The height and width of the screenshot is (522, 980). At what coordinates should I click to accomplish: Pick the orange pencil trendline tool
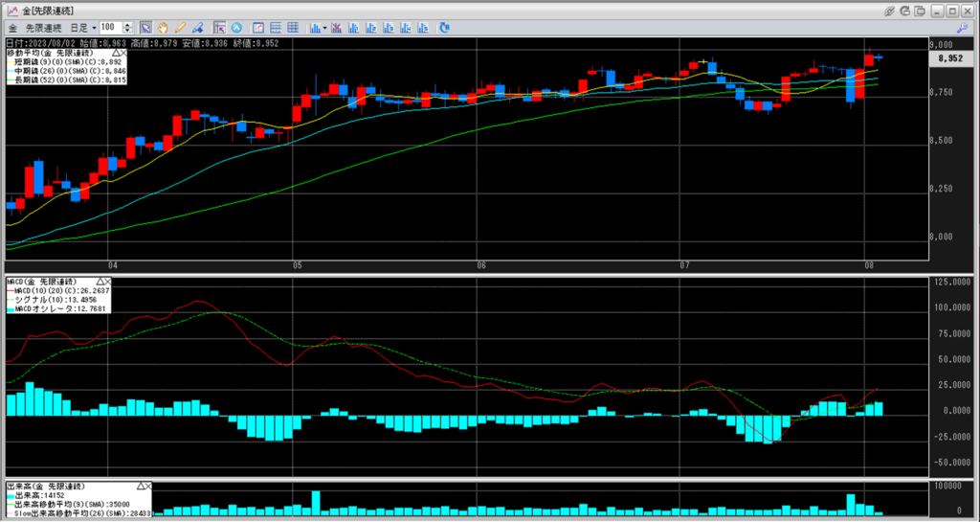pos(180,28)
